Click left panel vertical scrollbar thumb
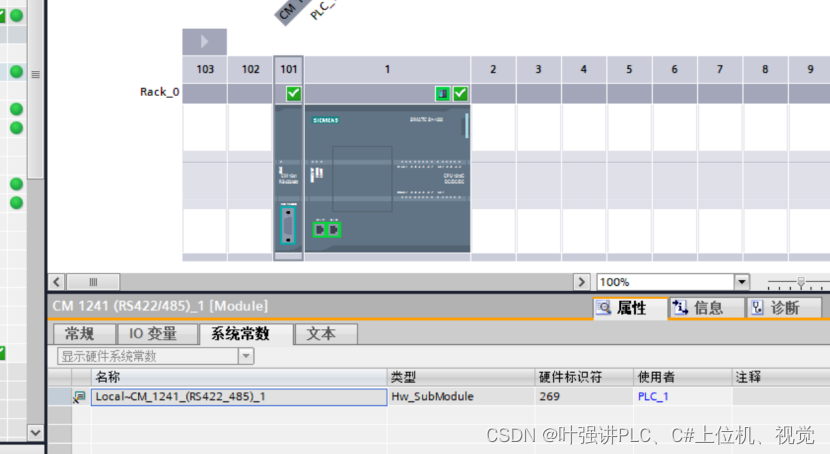Image resolution: width=830 pixels, height=454 pixels. point(35,90)
